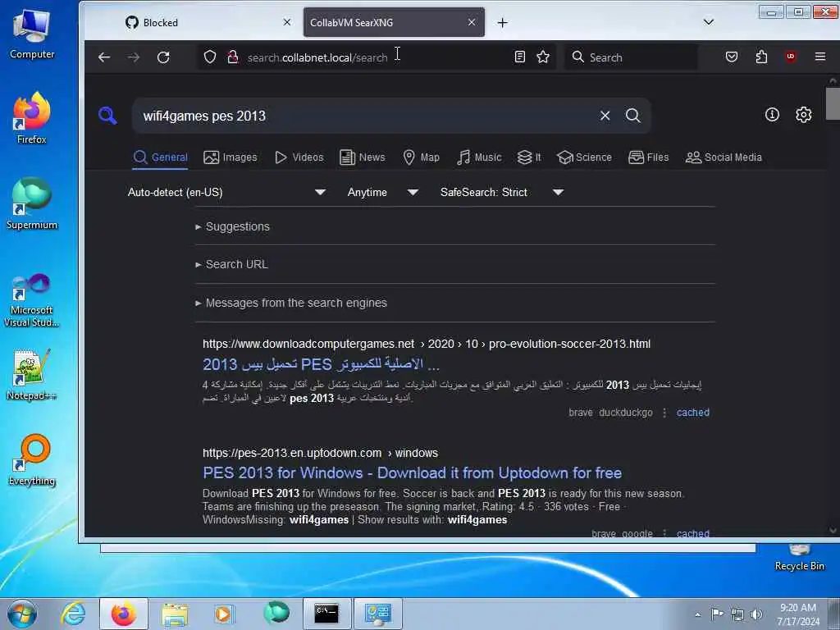Image resolution: width=840 pixels, height=630 pixels.
Task: Open Pocket save icon
Action: point(732,57)
